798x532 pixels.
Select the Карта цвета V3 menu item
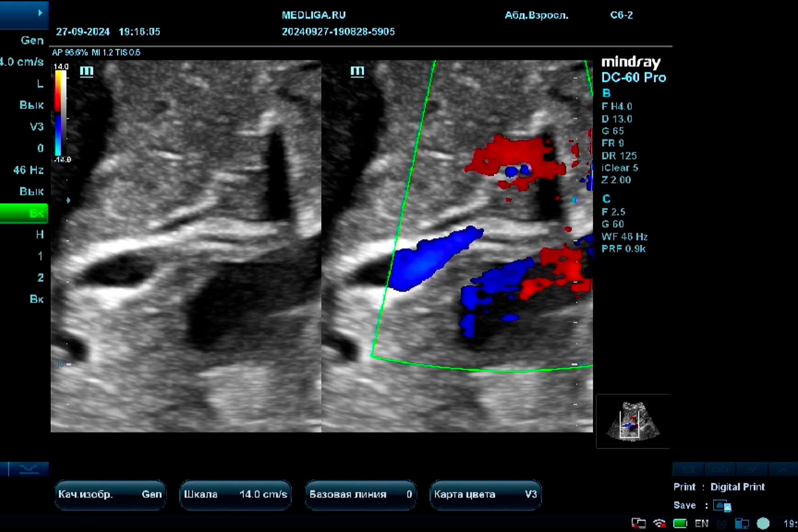(x=485, y=494)
